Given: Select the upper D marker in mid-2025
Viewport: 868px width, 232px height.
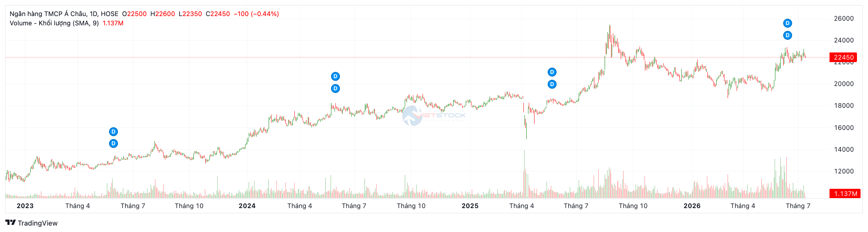Looking at the screenshot, I should tap(552, 72).
